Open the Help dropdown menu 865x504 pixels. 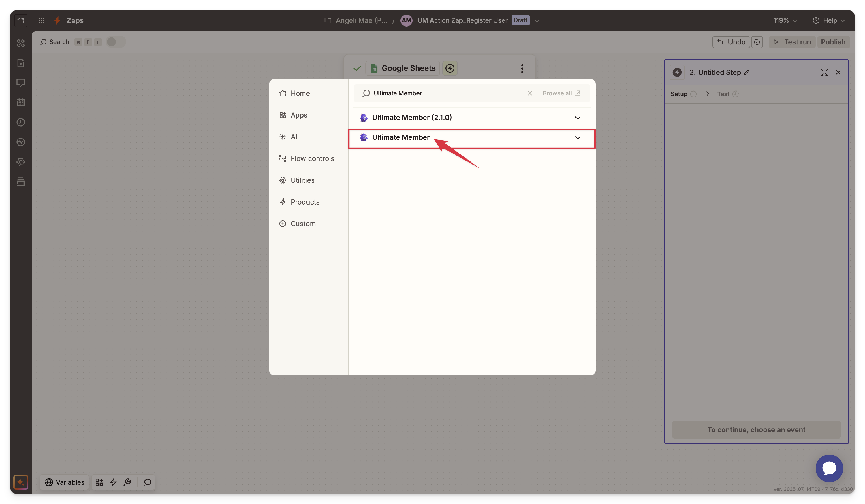828,20
